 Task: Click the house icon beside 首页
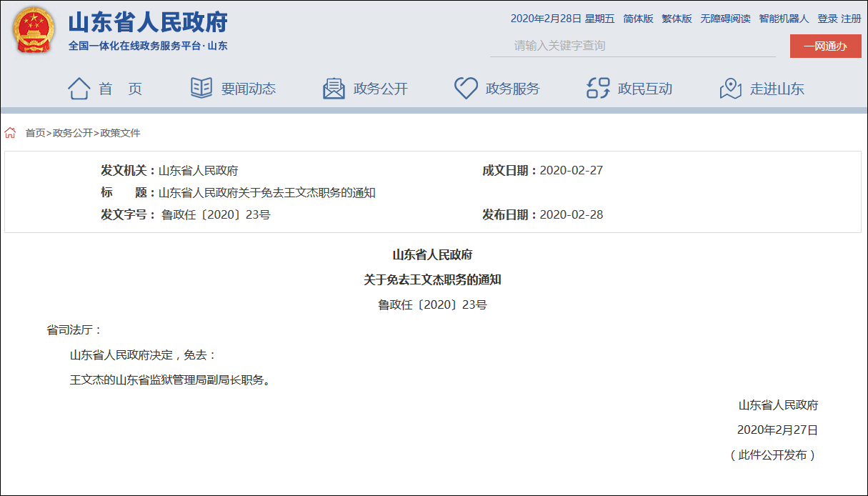pos(79,89)
